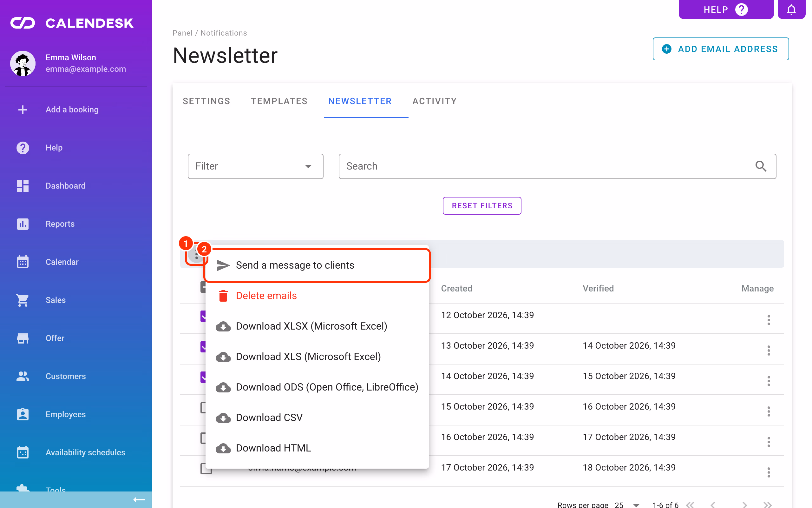Toggle checkbox for row created 16 October 2026
The width and height of the screenshot is (812, 508).
204,438
